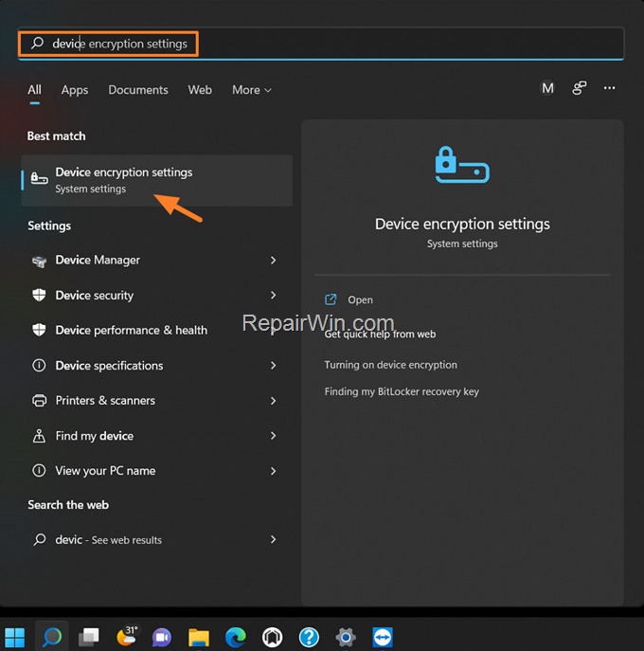Expand the View your PC name chevron

tap(273, 471)
